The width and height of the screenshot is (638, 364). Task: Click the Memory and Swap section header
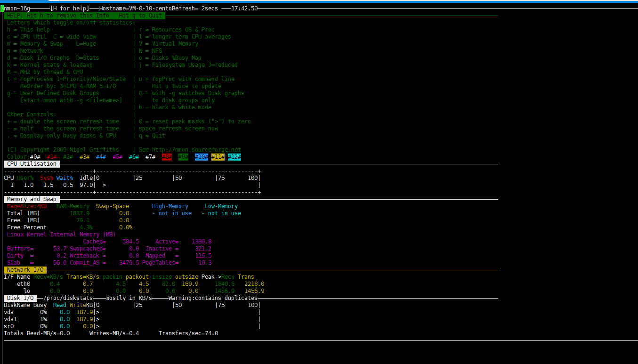[31, 199]
